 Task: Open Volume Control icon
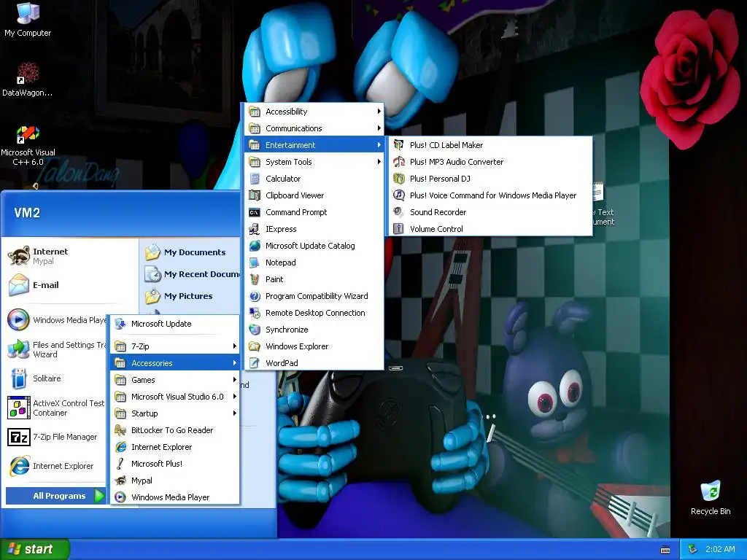coord(399,228)
